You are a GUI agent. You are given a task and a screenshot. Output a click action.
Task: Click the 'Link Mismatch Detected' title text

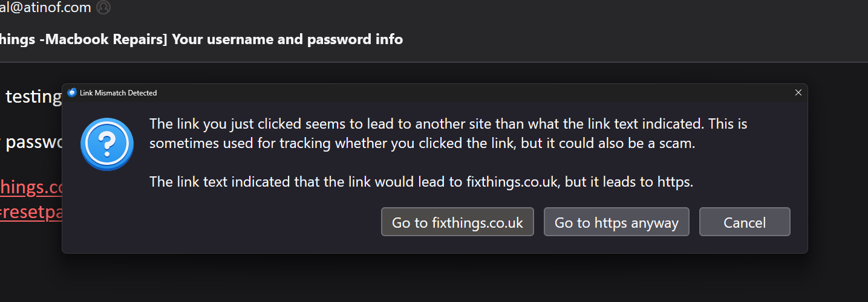(x=118, y=93)
